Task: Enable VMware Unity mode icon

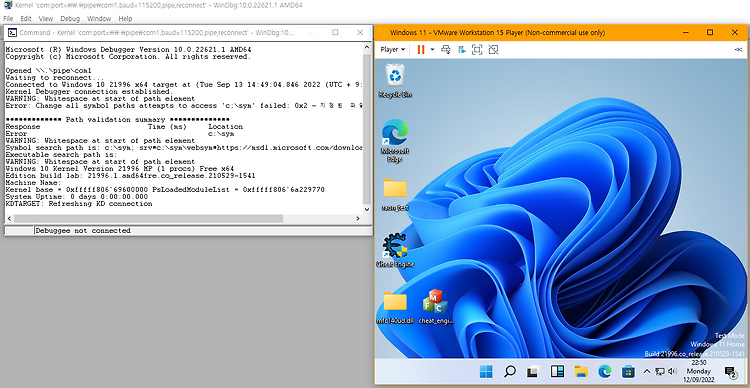Action: click(x=493, y=49)
